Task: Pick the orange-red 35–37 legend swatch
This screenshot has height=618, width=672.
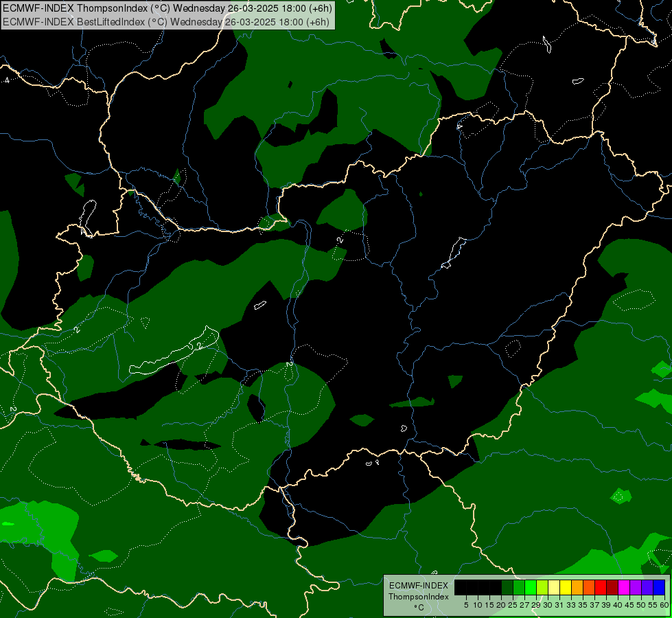Action: [x=589, y=587]
